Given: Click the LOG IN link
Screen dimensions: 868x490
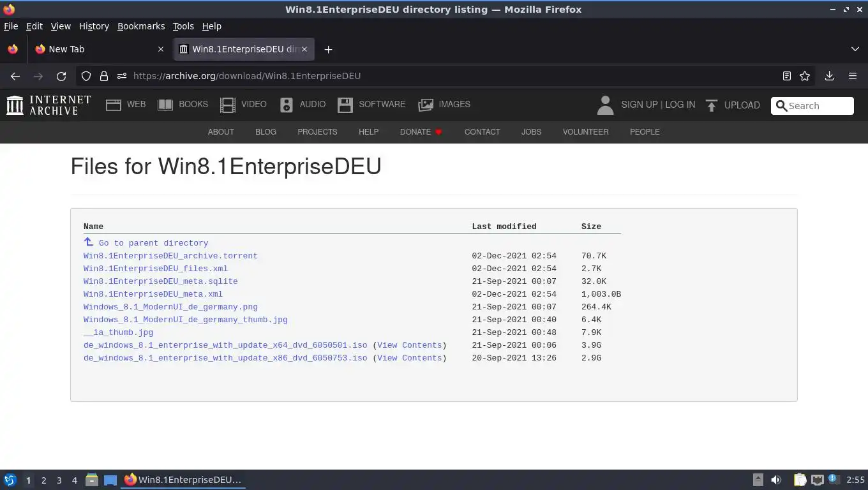Looking at the screenshot, I should click(680, 105).
